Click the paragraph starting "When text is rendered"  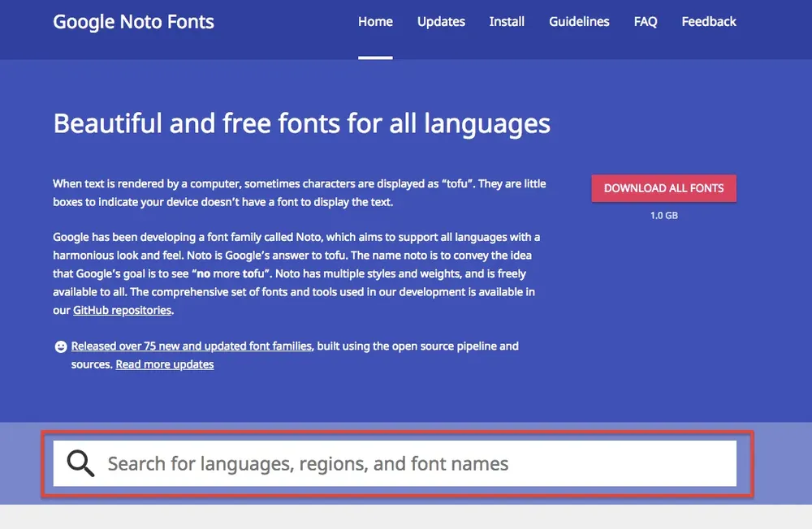coord(300,192)
